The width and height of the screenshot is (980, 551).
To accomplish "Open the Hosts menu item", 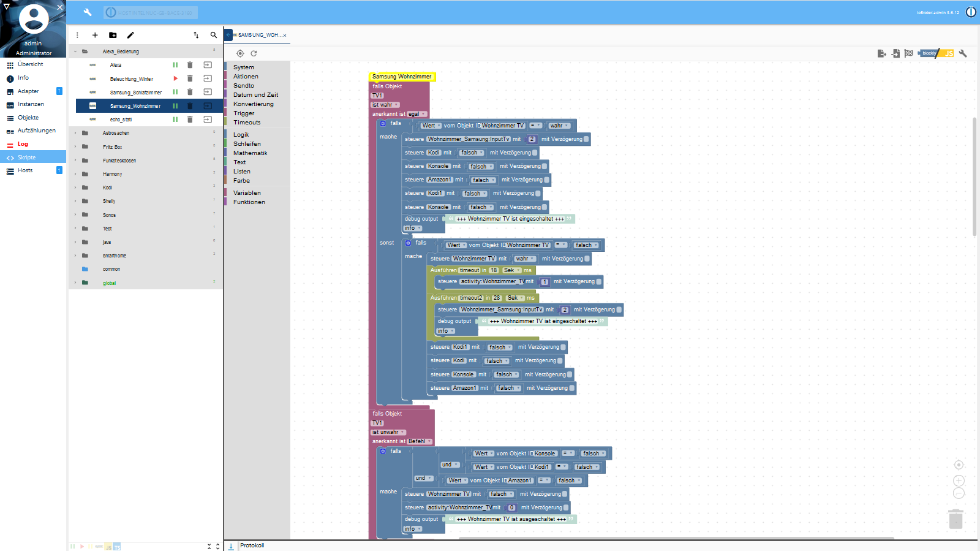I will [33, 170].
